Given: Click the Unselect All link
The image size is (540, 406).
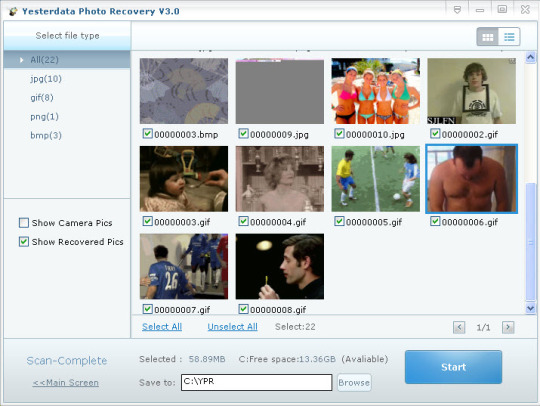Looking at the screenshot, I should pyautogui.click(x=232, y=327).
